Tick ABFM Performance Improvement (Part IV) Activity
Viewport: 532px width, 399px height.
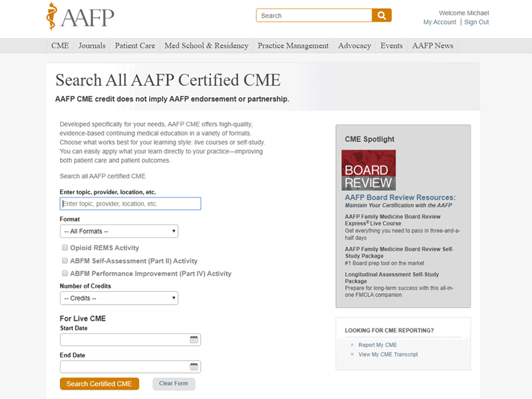point(65,273)
